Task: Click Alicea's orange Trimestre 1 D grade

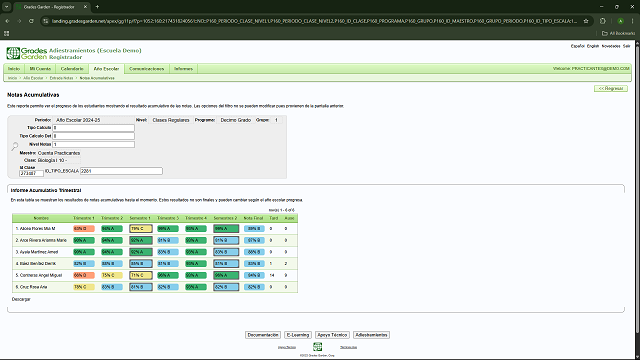Action: (x=84, y=229)
